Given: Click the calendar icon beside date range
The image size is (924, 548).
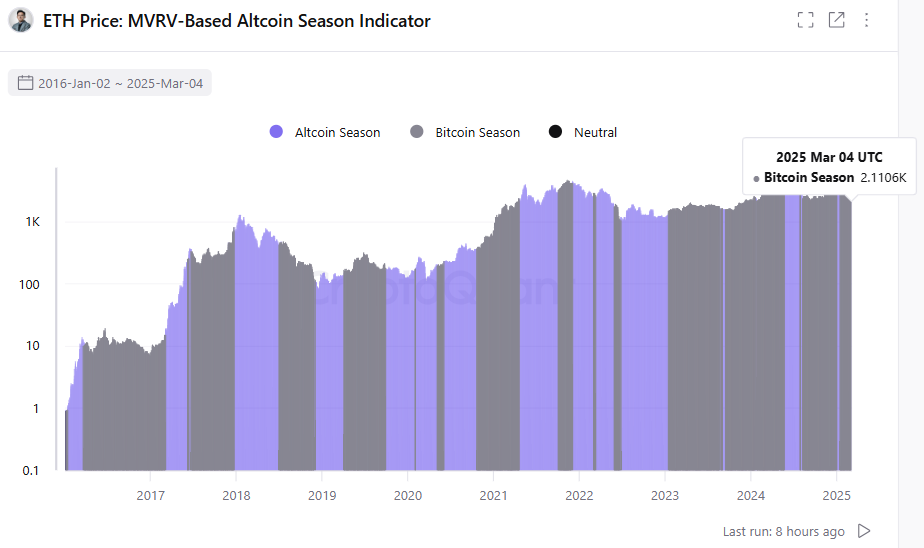Looking at the screenshot, I should [26, 83].
